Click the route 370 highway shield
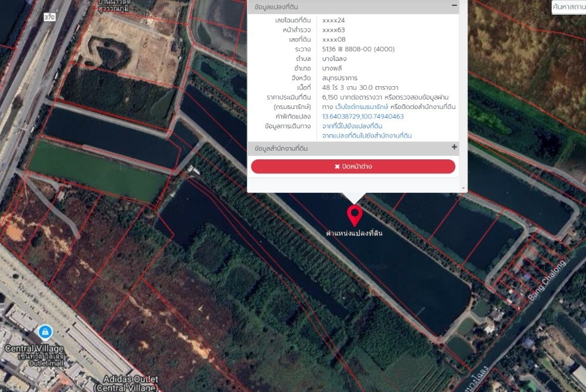Viewport: 586px width, 392px height. pyautogui.click(x=50, y=18)
